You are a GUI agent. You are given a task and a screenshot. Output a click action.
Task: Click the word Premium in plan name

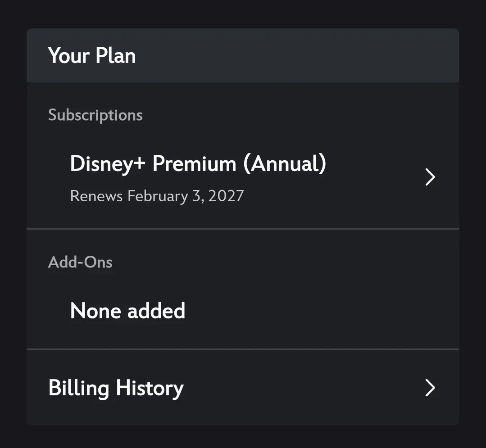tap(194, 163)
